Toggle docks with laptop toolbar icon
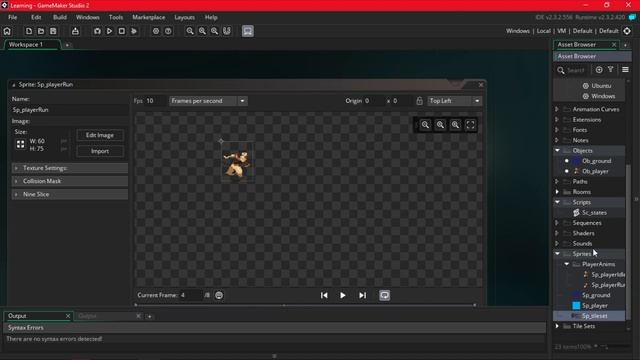Viewport: 640px width, 360px height. [248, 31]
